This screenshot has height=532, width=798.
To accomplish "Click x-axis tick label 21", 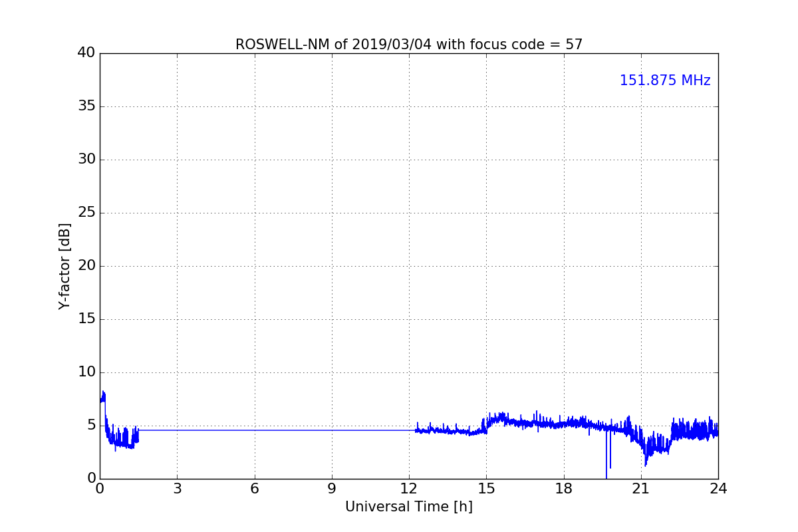I will (641, 489).
